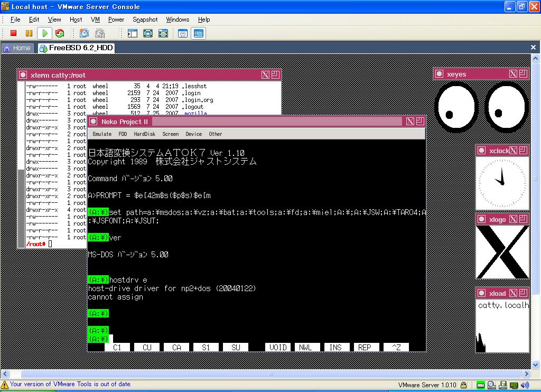Click the xclock clock face

coord(503,183)
